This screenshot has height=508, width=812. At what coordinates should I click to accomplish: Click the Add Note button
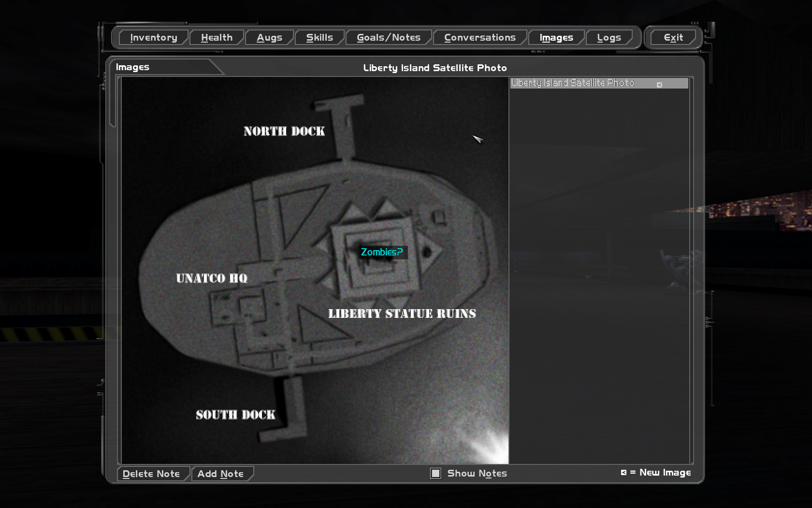pyautogui.click(x=220, y=474)
